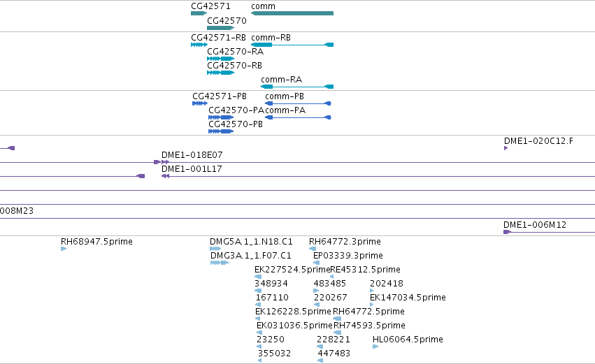595x364 pixels.
Task: Select the 483485 EST label
Action: point(330,284)
